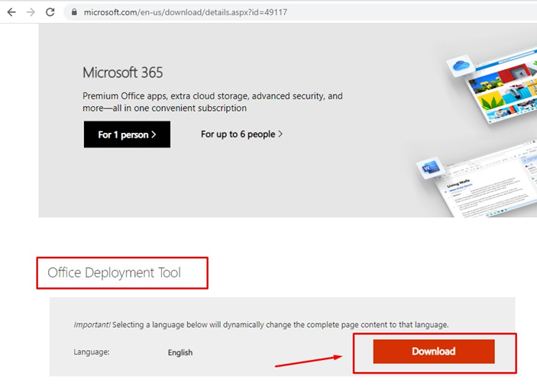Click the 'Language:' label
Screen dimensions: 537x392
coord(92,352)
